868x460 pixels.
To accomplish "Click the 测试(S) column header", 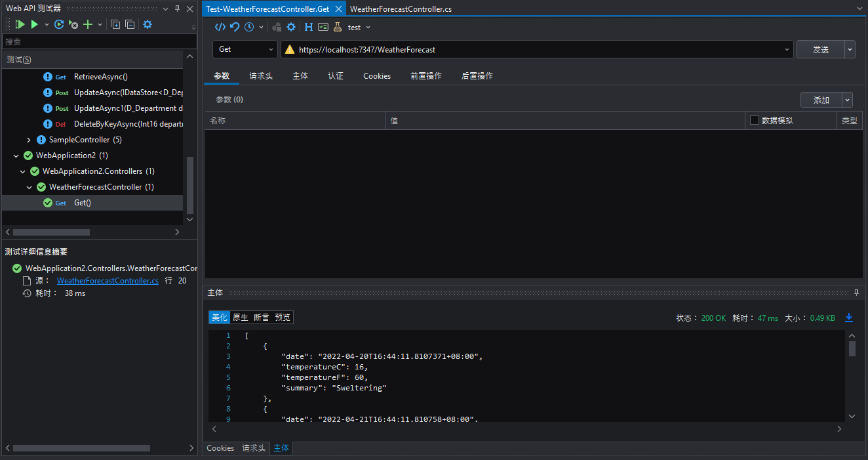I will pos(92,60).
